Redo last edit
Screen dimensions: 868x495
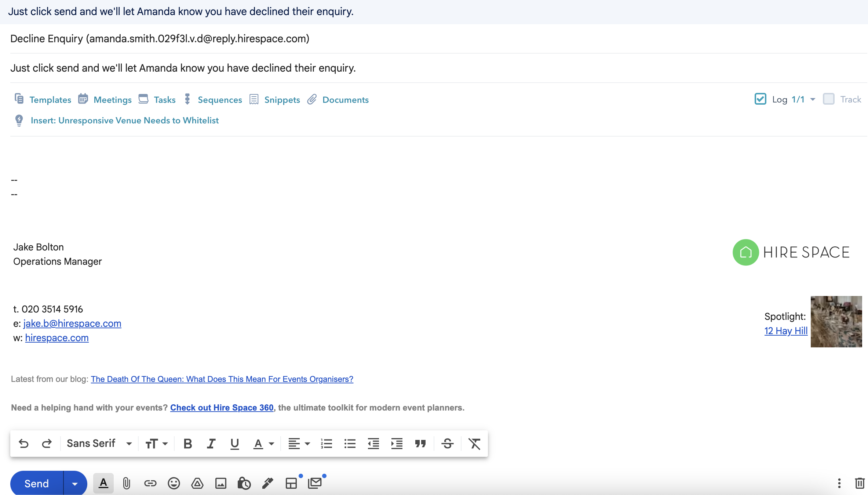[47, 444]
